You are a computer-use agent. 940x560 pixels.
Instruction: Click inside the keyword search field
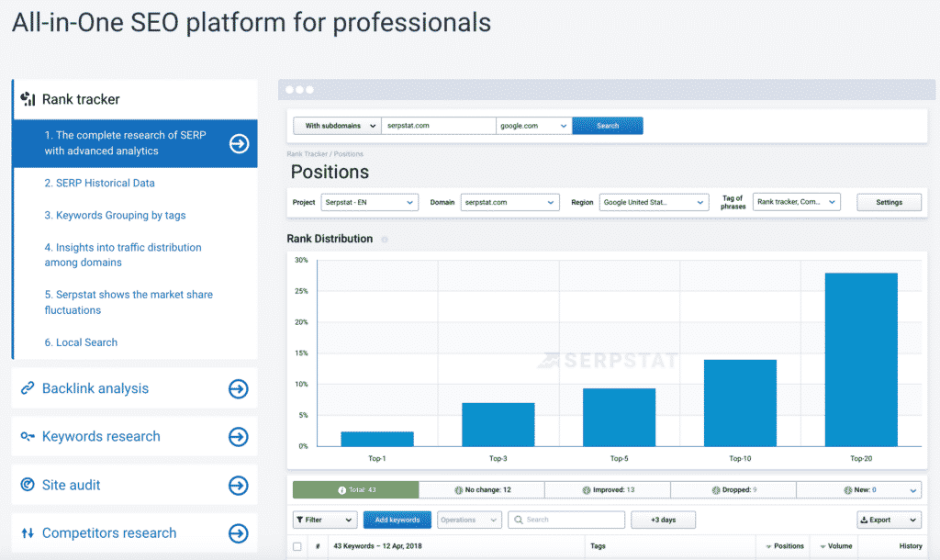pos(566,520)
